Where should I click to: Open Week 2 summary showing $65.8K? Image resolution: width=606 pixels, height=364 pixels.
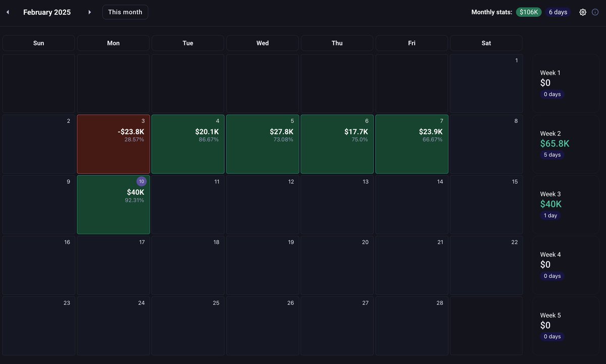566,144
